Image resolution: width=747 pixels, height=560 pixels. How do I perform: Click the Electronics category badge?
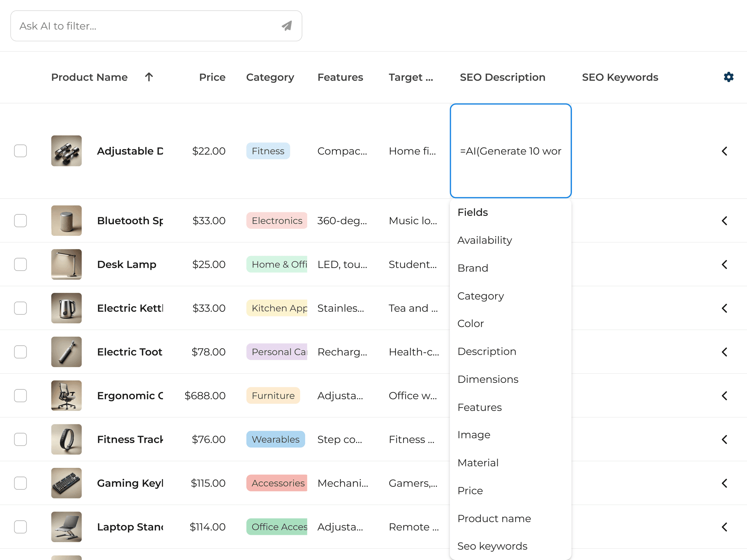pos(276,221)
